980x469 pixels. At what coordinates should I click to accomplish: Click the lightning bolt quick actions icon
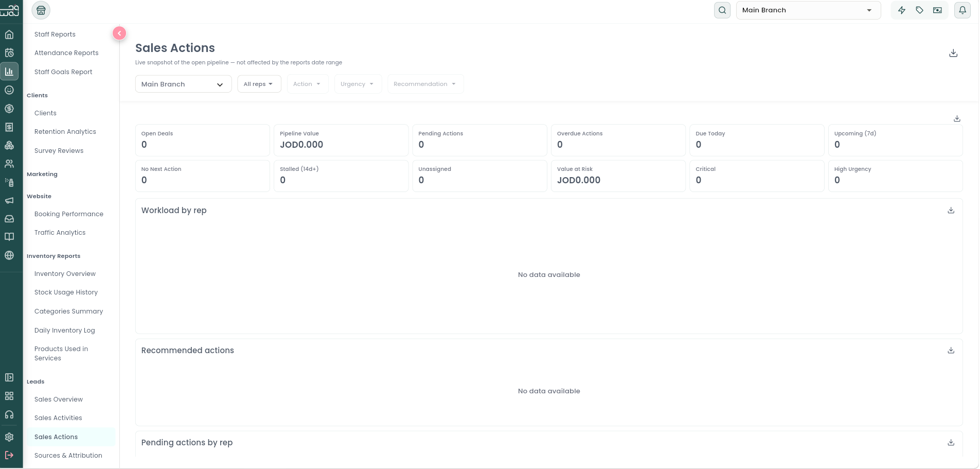coord(902,10)
